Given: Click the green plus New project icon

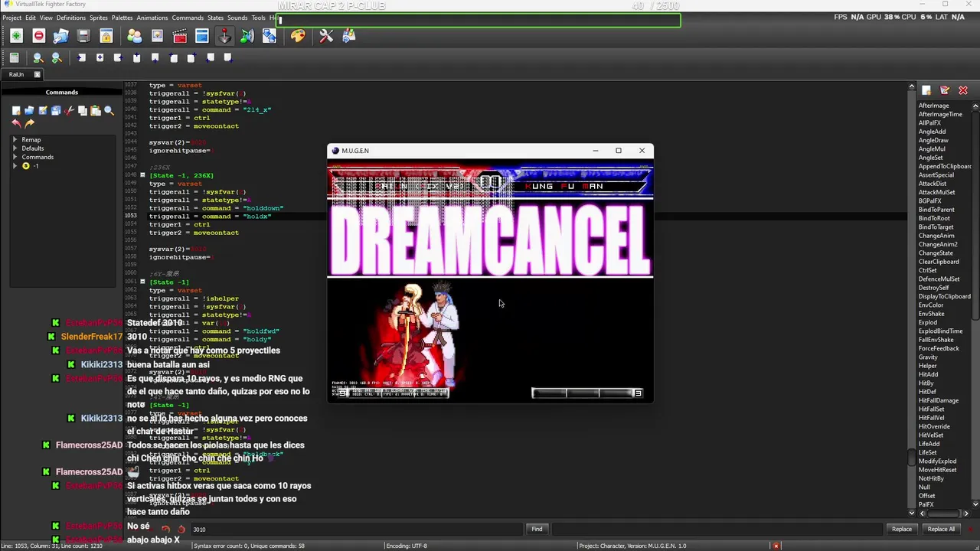Looking at the screenshot, I should coord(16,36).
